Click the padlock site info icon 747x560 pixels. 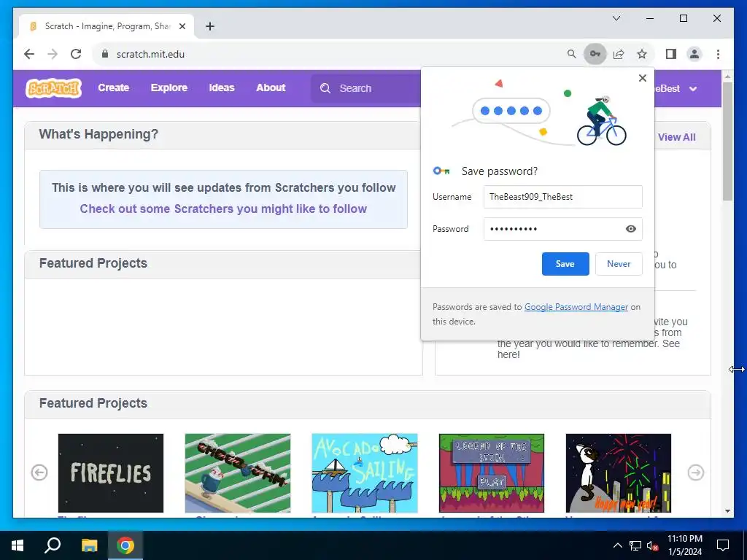coord(105,54)
